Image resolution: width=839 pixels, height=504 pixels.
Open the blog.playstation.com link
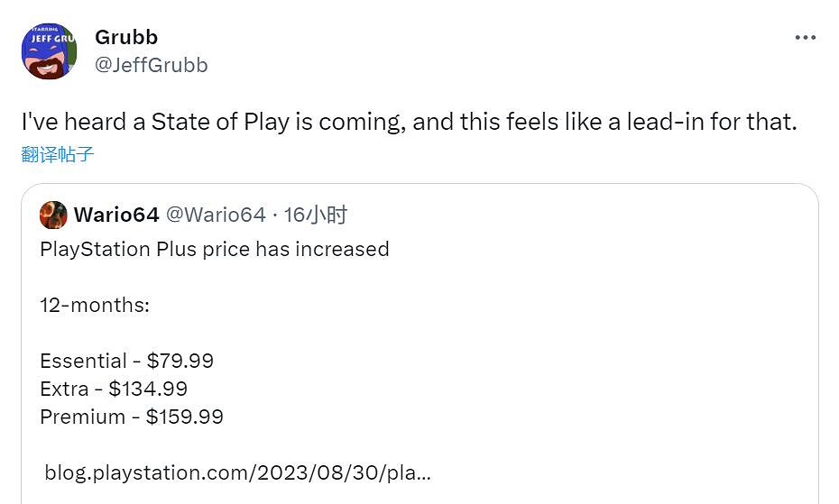point(237,472)
